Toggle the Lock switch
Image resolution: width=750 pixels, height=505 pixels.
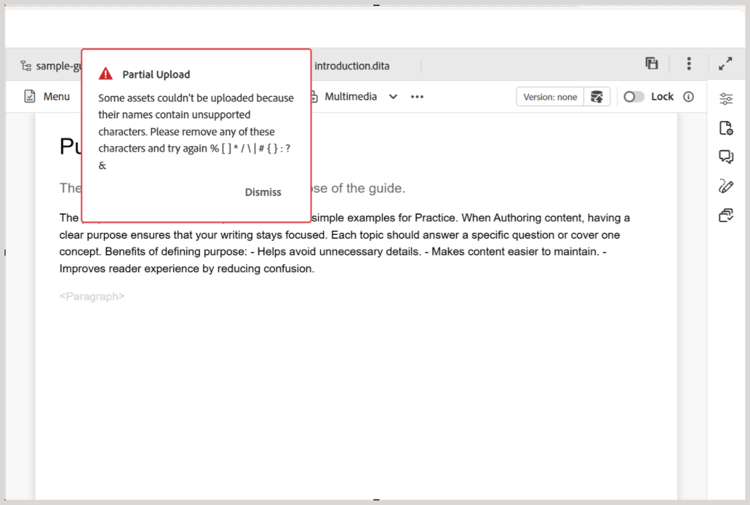[633, 97]
